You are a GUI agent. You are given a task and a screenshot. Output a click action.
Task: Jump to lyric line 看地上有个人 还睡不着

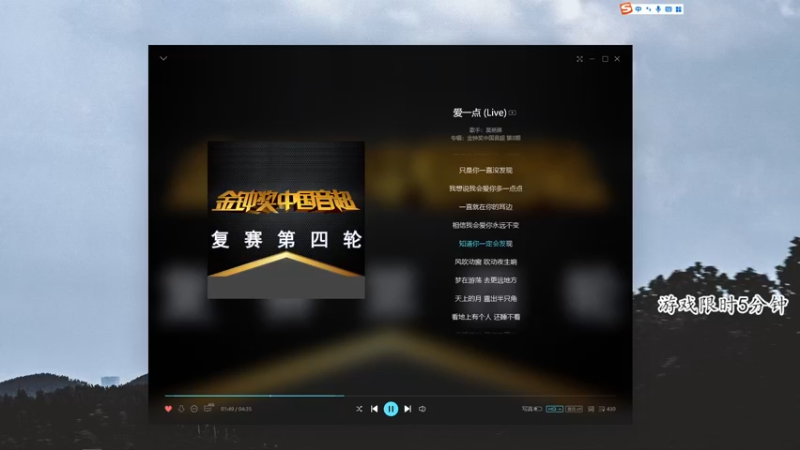point(486,317)
